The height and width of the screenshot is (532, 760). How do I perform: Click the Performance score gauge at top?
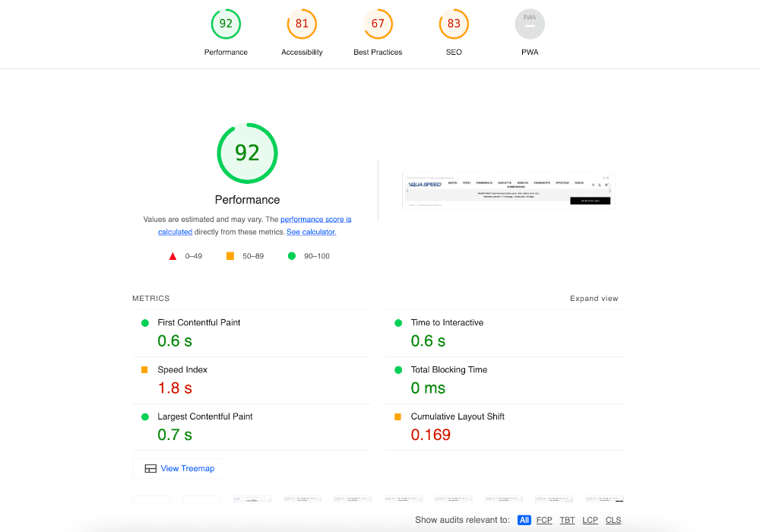click(x=226, y=24)
